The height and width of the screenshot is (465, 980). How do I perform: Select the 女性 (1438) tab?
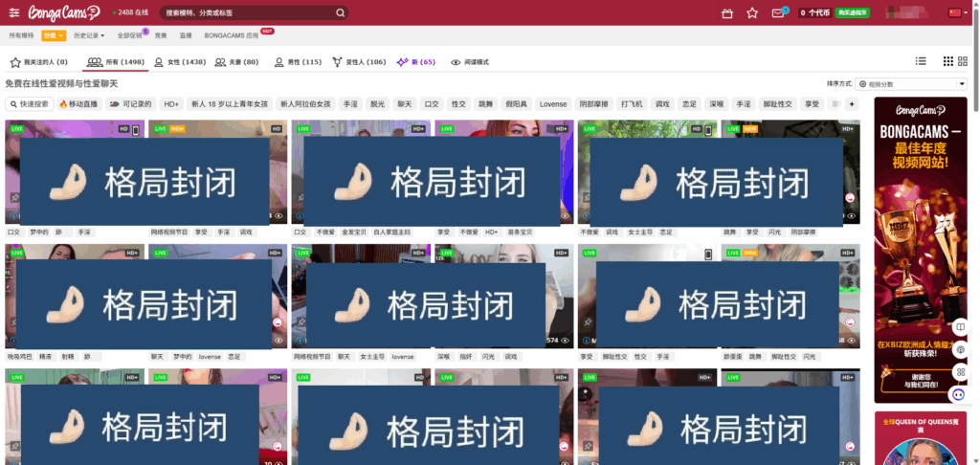pos(180,62)
